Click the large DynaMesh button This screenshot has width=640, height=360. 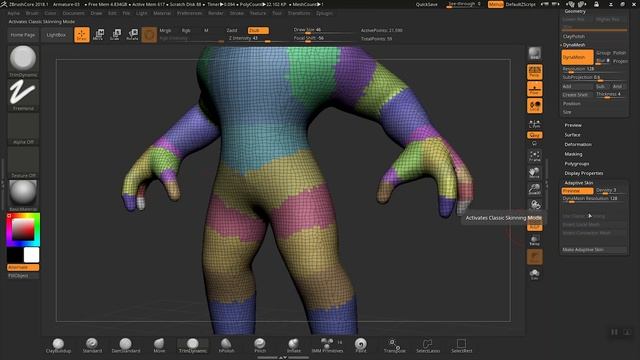(x=578, y=57)
